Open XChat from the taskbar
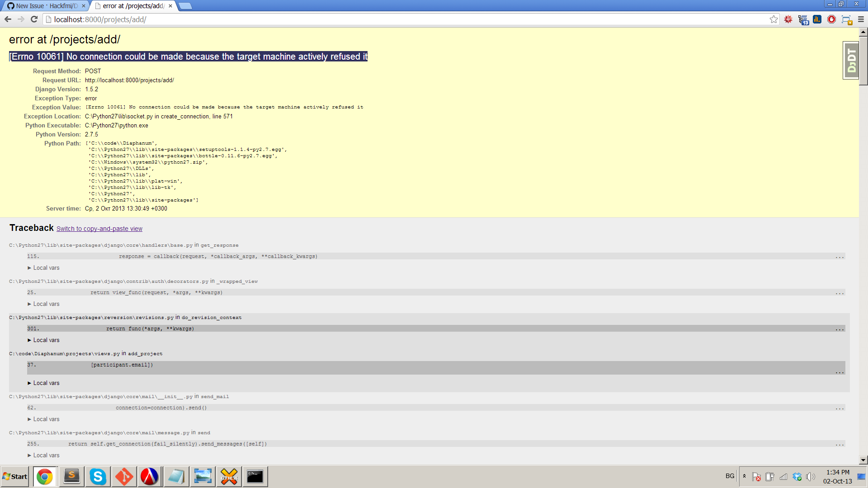This screenshot has width=868, height=488. click(229, 477)
